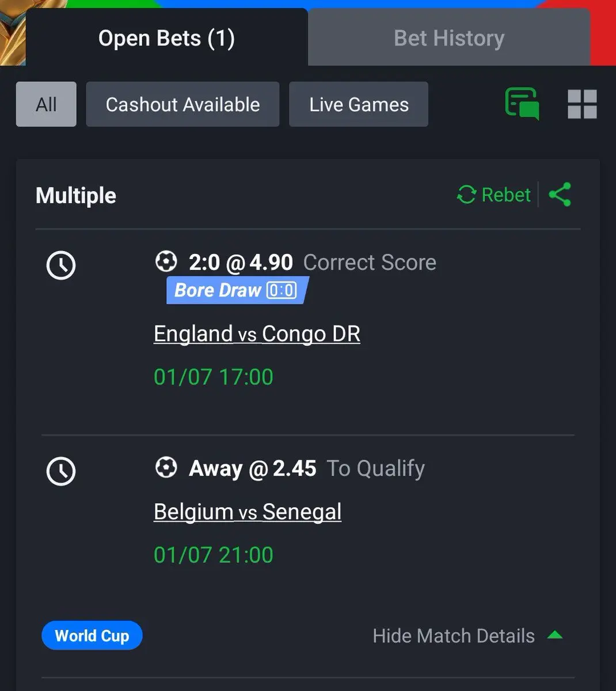Switch to the grid layout icon
The width and height of the screenshot is (616, 691).
pyautogui.click(x=582, y=104)
